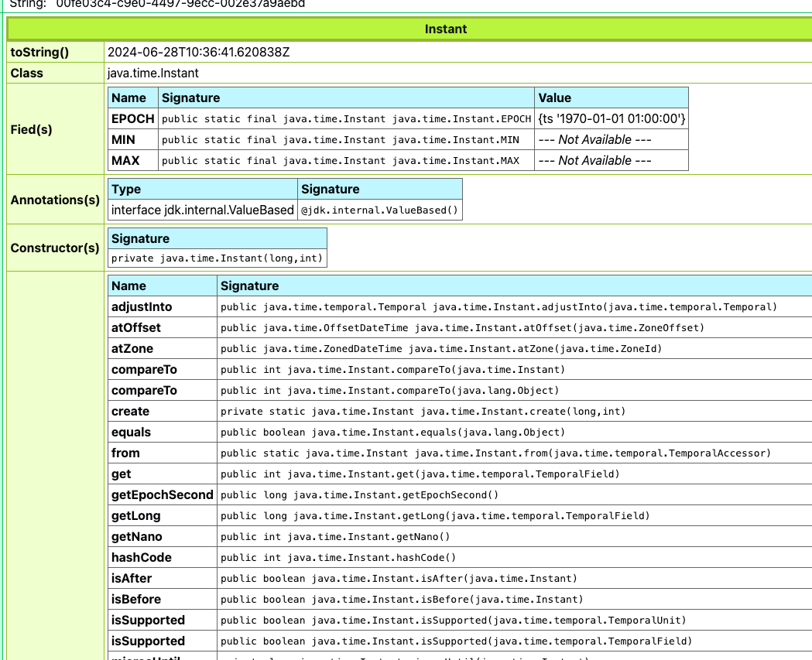812x660 pixels.
Task: Collapse the Annotations(s) section label
Action: point(55,200)
